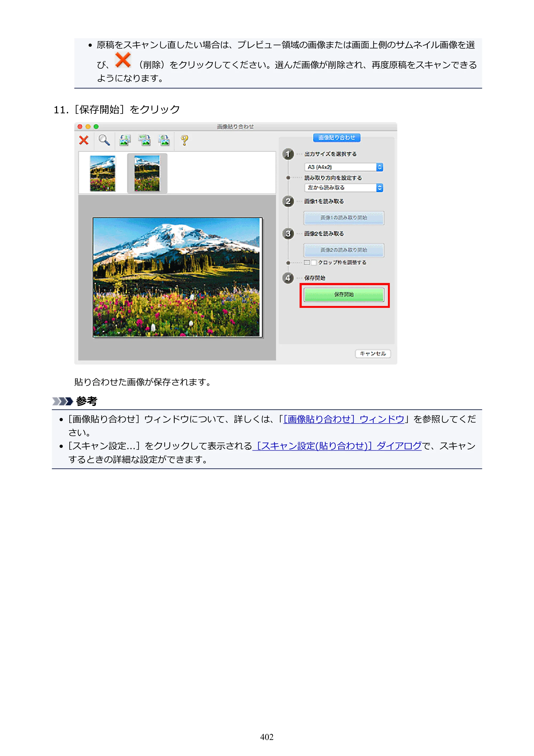This screenshot has height=756, width=534.
Task: Click the 画像2の読み取り開始 button
Action: click(x=344, y=250)
